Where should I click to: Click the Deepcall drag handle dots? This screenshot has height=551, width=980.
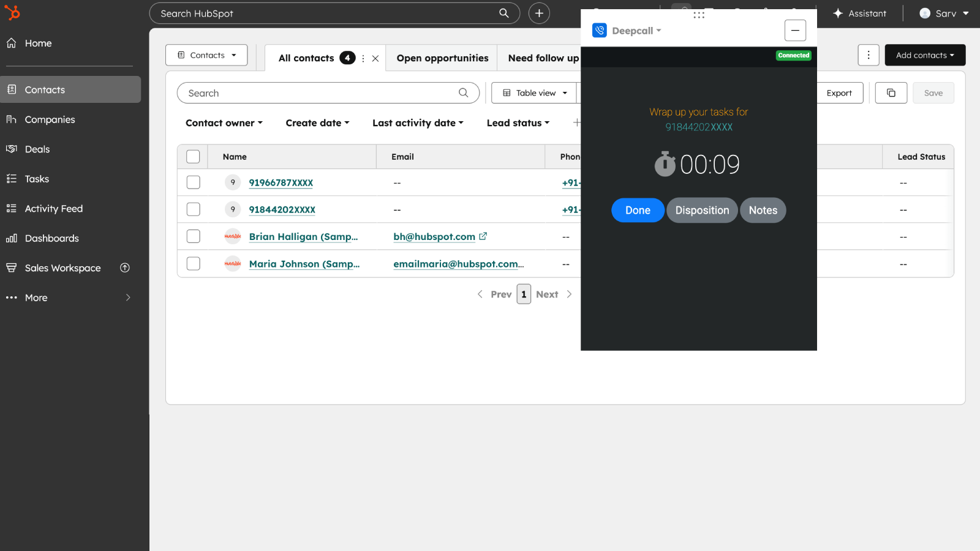[x=699, y=15]
